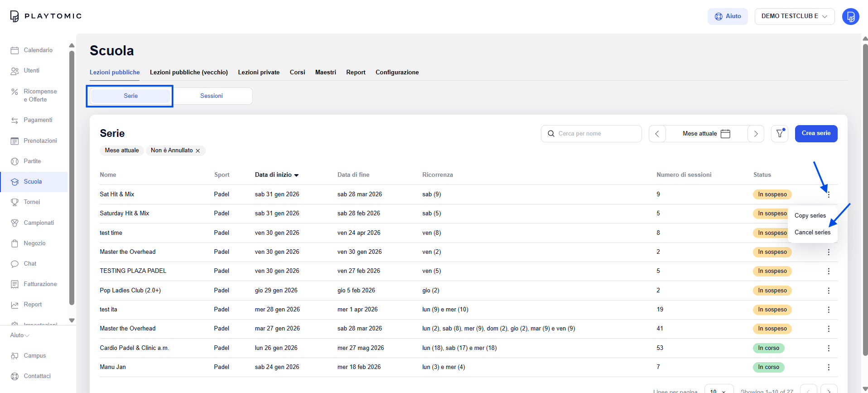Screen dimensions: 868x393
Task: Open the filter icon next to Crea serie
Action: (779, 134)
